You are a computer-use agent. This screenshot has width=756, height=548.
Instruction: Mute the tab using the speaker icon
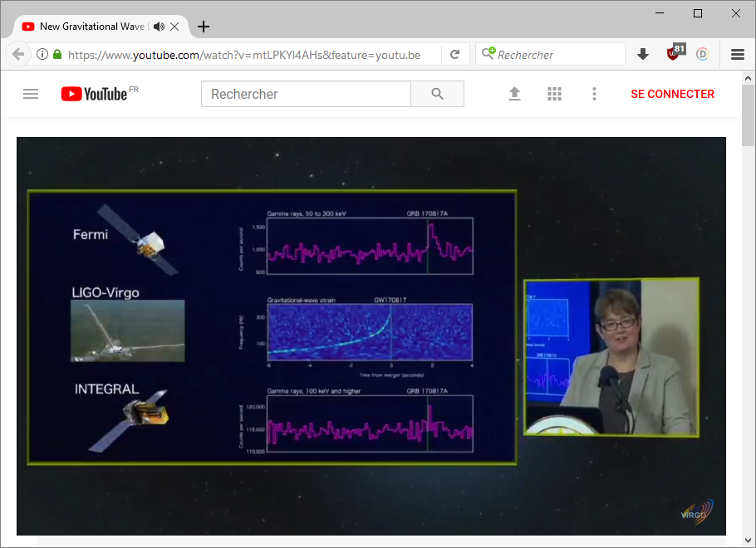[x=159, y=27]
